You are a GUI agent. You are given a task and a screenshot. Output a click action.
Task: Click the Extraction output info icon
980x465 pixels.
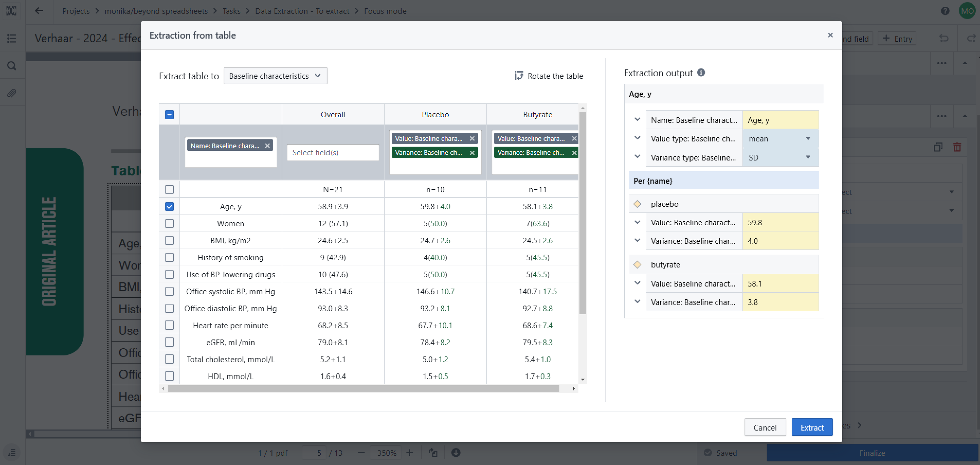(701, 73)
